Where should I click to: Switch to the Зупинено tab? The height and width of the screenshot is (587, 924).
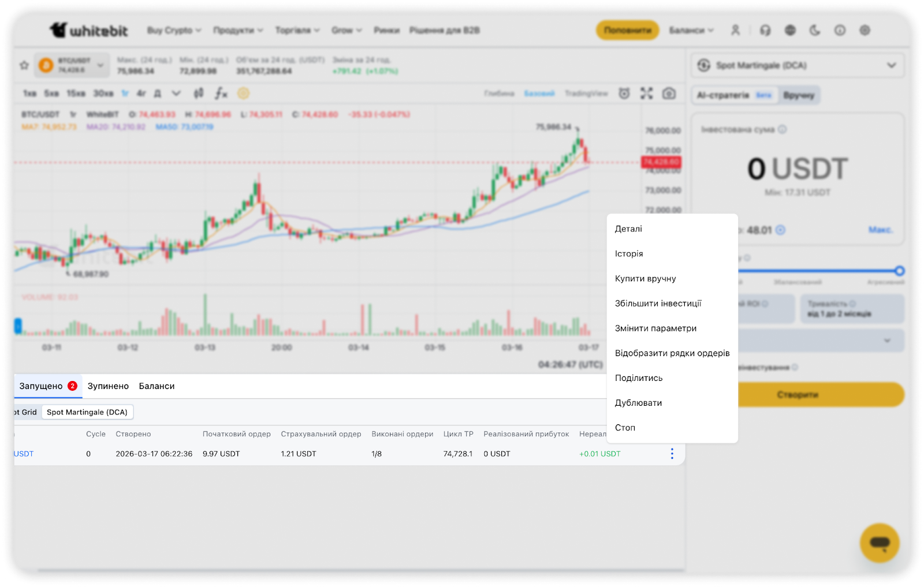(x=108, y=386)
